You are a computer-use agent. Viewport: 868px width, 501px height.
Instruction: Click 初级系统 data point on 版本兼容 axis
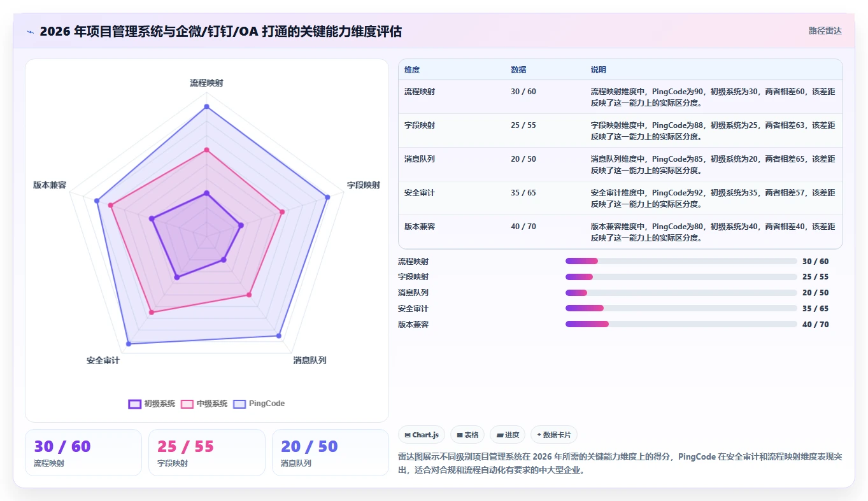[x=152, y=218]
